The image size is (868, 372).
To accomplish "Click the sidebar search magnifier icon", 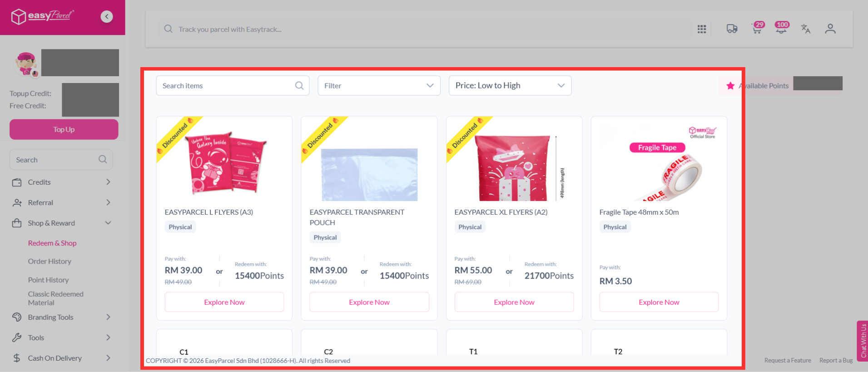I will click(x=103, y=159).
